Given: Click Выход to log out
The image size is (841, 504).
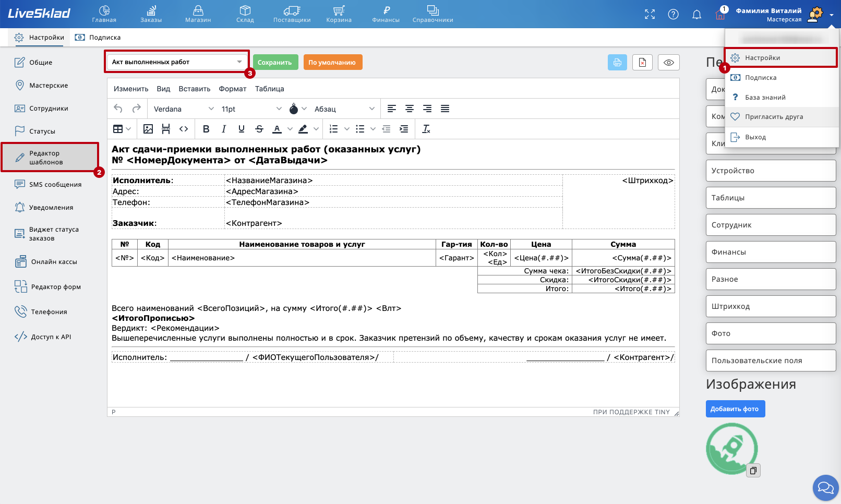Looking at the screenshot, I should [781, 137].
